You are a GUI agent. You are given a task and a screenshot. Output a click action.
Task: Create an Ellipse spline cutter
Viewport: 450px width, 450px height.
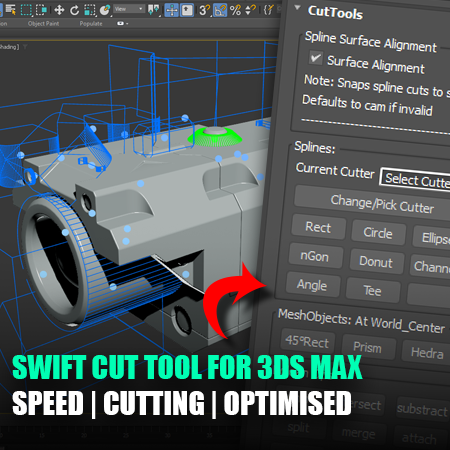[x=431, y=237]
